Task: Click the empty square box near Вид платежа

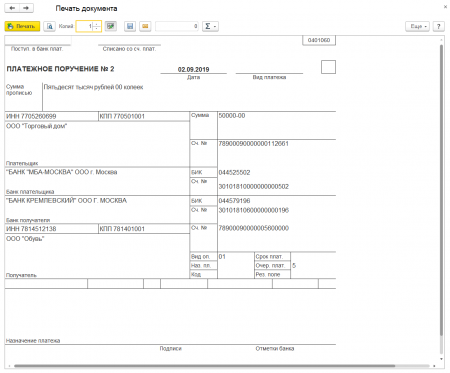Action: coord(328,67)
